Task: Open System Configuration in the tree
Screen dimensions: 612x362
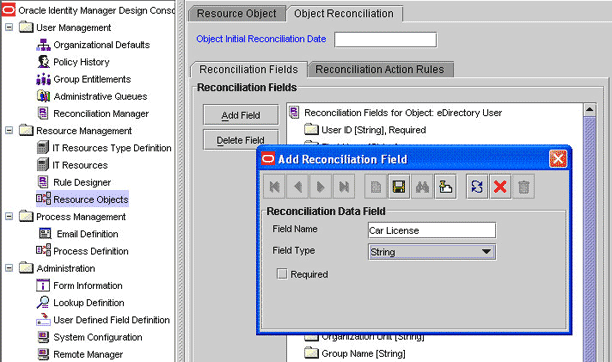Action: pyautogui.click(x=98, y=337)
